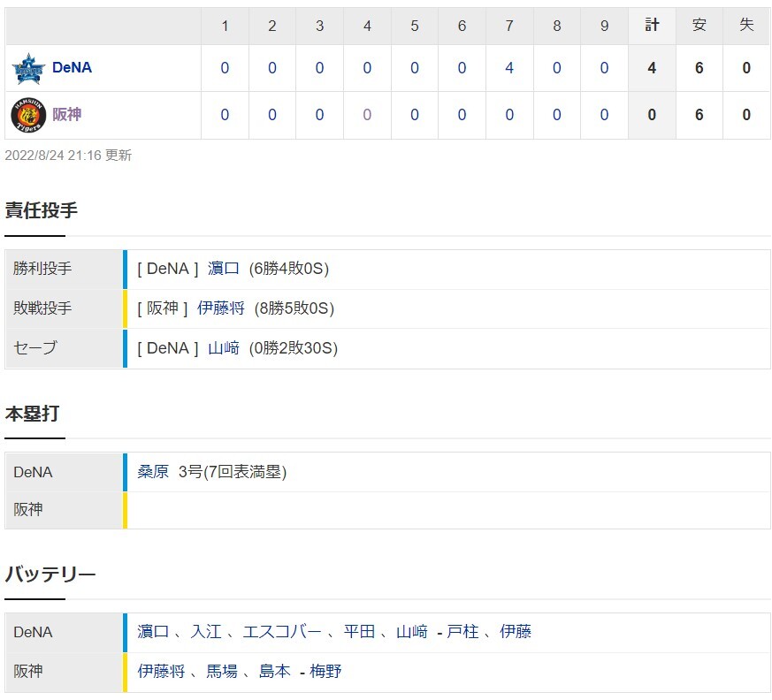Select エスコバー in DeNA battery list
The height and width of the screenshot is (700, 772).
(x=282, y=632)
